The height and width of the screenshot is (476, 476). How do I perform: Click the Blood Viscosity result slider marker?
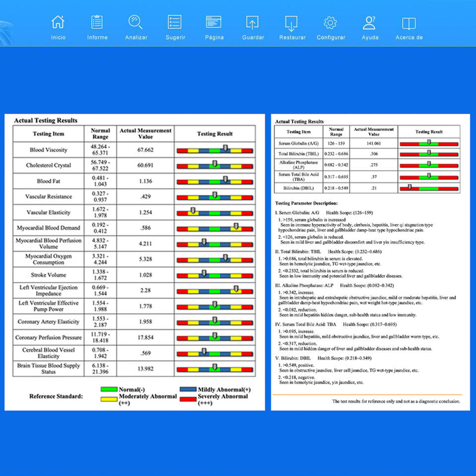click(x=225, y=148)
